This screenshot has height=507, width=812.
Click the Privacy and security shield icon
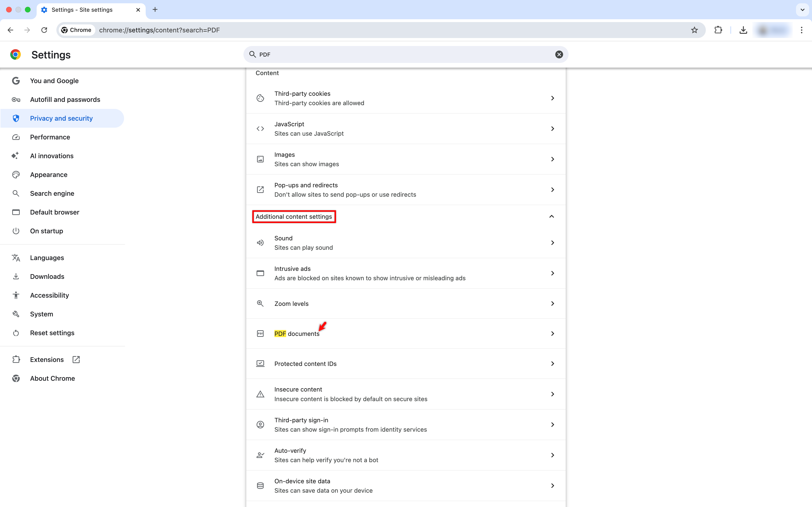point(16,118)
